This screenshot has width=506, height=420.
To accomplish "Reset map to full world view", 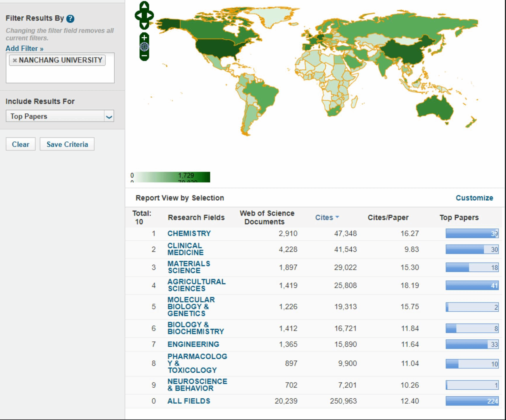I will click(x=144, y=47).
